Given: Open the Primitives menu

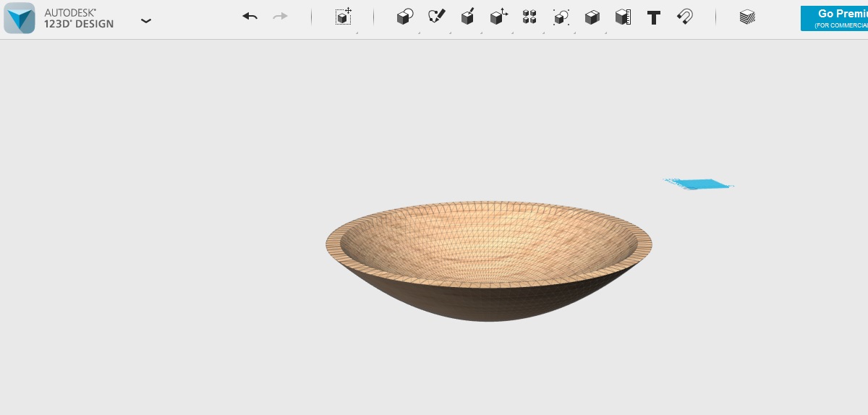Looking at the screenshot, I should 405,17.
